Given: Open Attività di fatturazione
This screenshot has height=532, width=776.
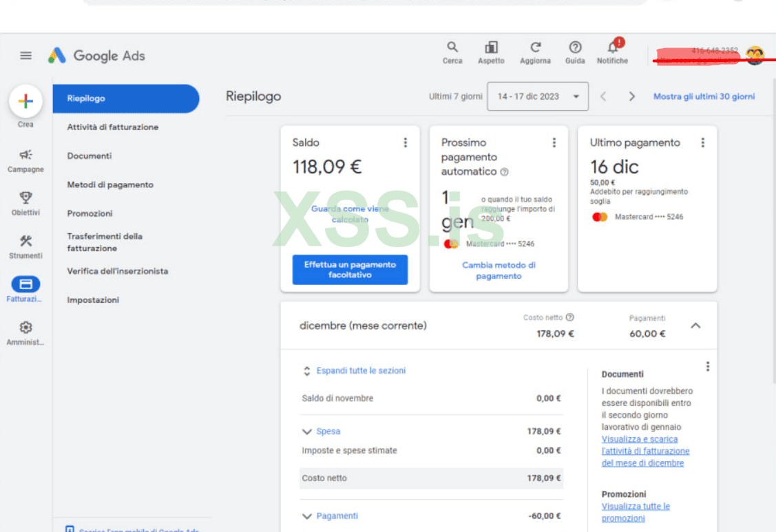Looking at the screenshot, I should pyautogui.click(x=113, y=127).
